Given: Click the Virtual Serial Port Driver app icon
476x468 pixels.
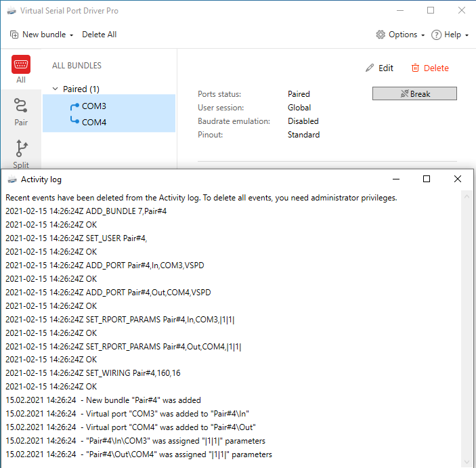Looking at the screenshot, I should pos(12,11).
